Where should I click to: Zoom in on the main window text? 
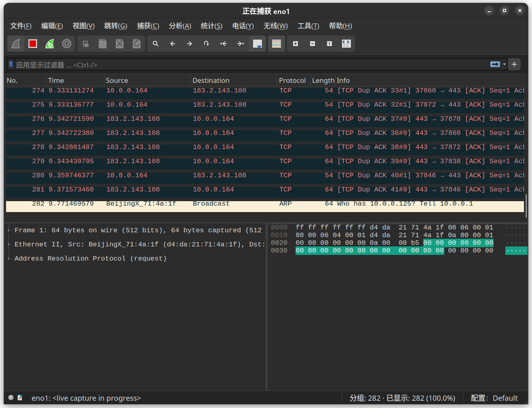[x=296, y=44]
